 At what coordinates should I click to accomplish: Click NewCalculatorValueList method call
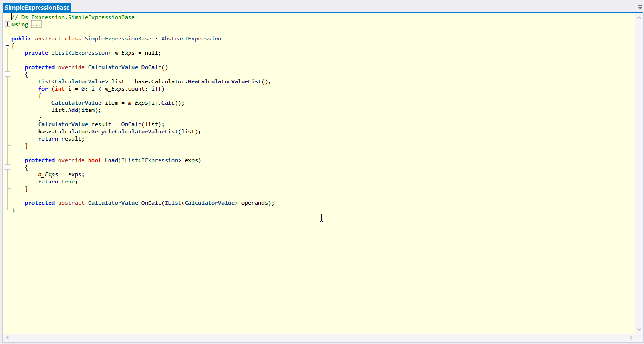[x=225, y=81]
